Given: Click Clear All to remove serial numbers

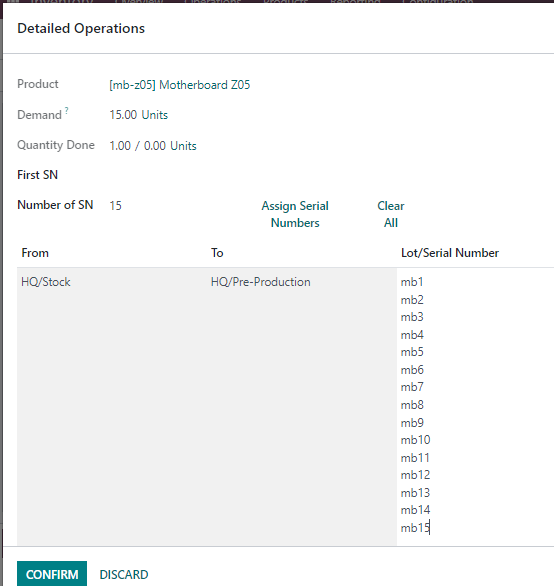Looking at the screenshot, I should click(391, 214).
